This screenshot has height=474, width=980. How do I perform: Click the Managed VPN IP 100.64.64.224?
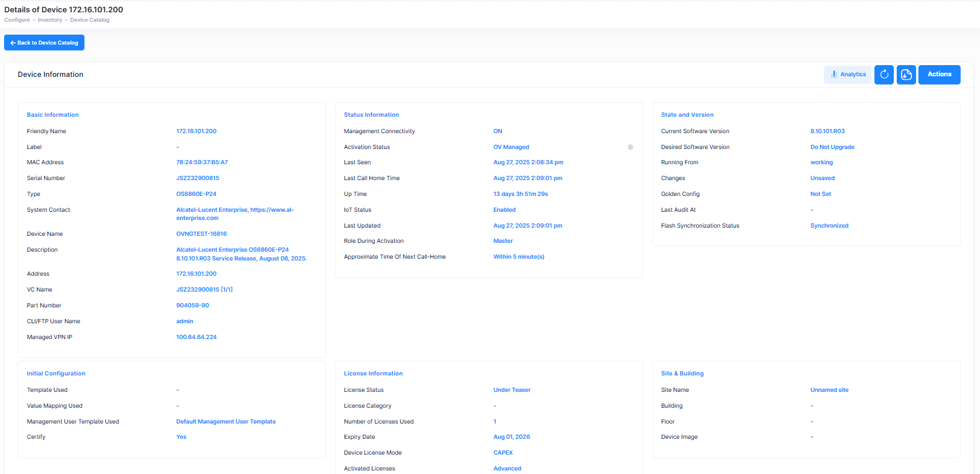click(x=196, y=337)
